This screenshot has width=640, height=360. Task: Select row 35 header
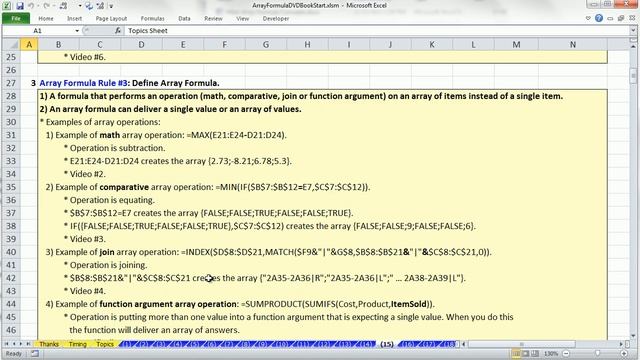pos(11,187)
